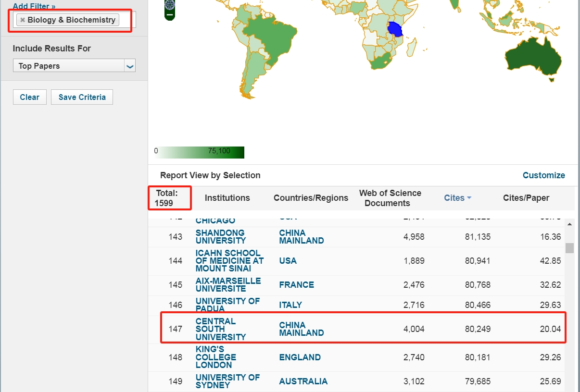This screenshot has width=580, height=392.
Task: Open the Top Papers dropdown arrow
Action: point(129,66)
